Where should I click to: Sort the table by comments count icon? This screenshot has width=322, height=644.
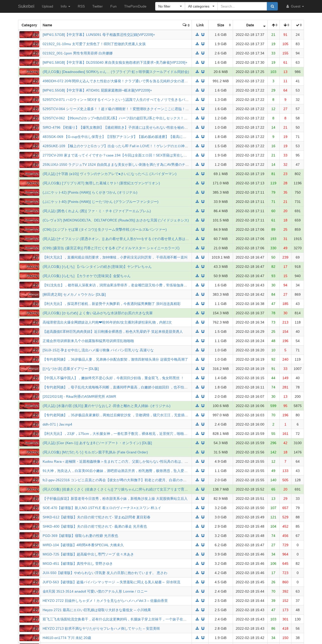pos(186,25)
